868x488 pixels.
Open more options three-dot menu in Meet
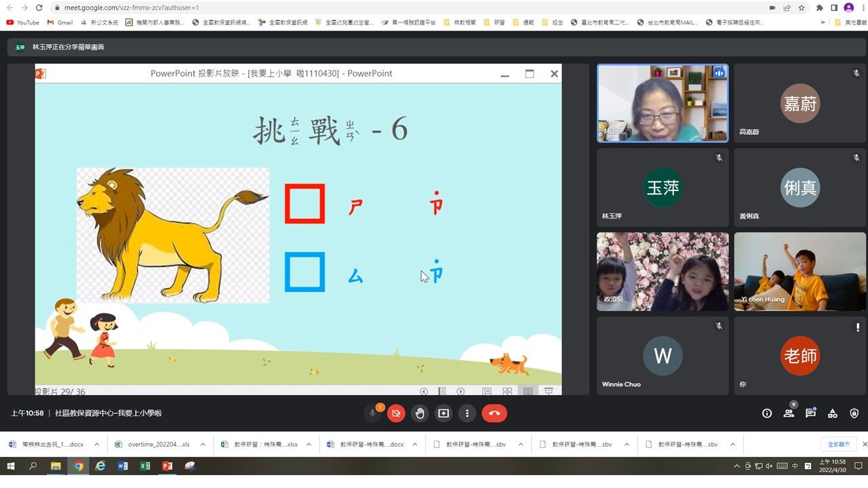coord(467,413)
